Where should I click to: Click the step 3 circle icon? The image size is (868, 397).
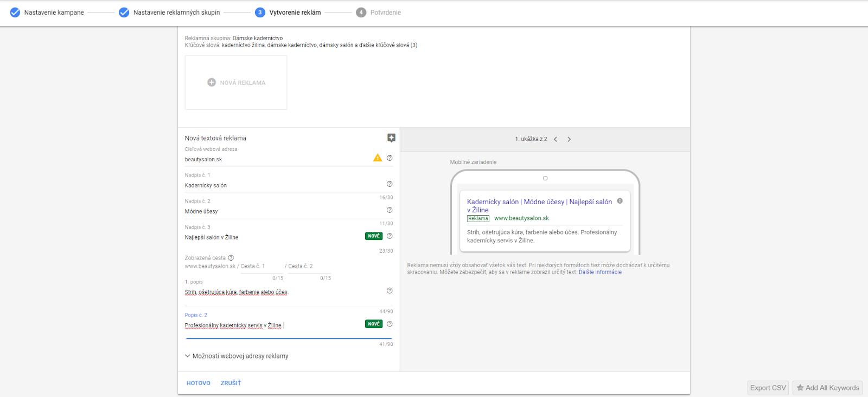click(260, 12)
